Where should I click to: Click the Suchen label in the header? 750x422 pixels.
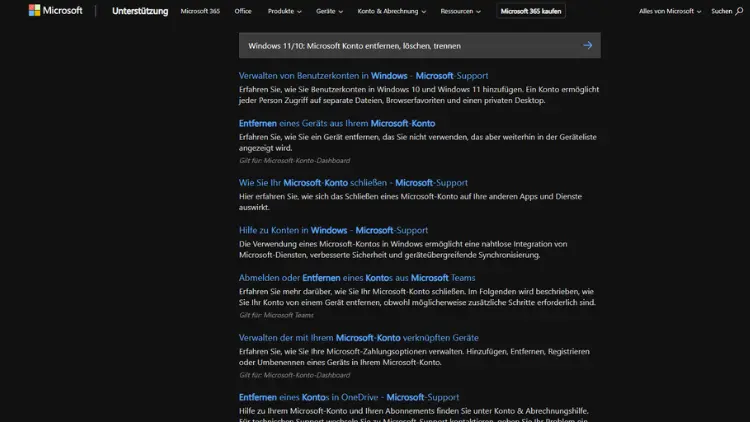(721, 11)
